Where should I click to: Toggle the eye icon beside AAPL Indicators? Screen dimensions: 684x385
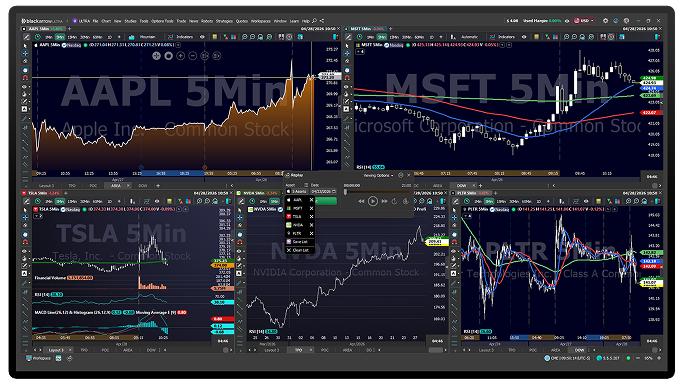(202, 37)
